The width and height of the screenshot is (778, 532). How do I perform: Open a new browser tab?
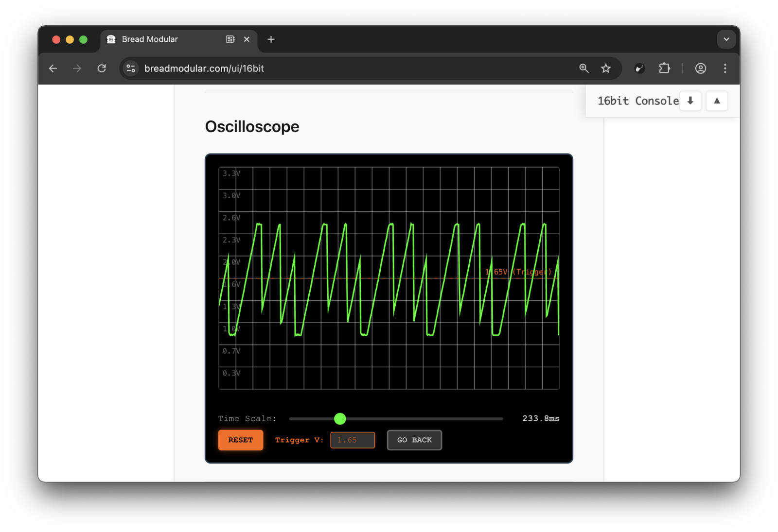click(271, 39)
